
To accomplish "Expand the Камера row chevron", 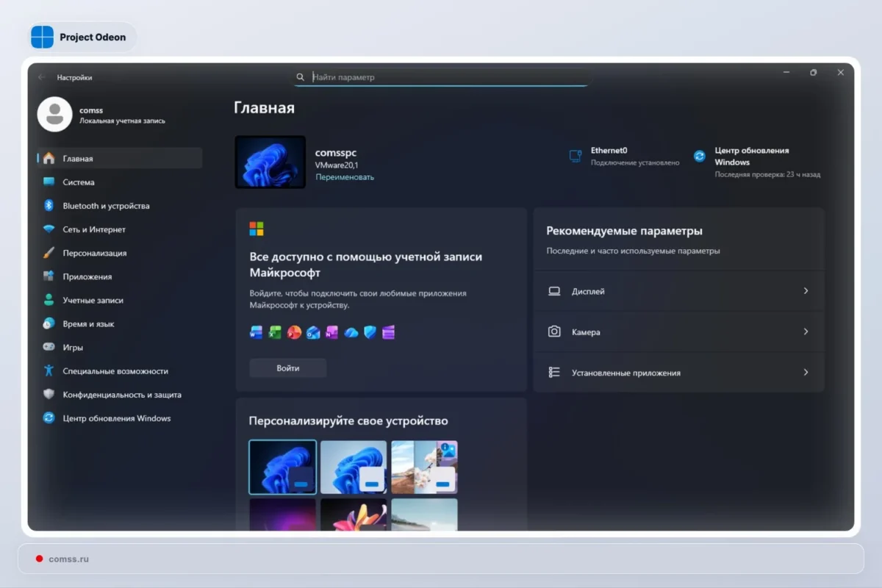I will (806, 331).
